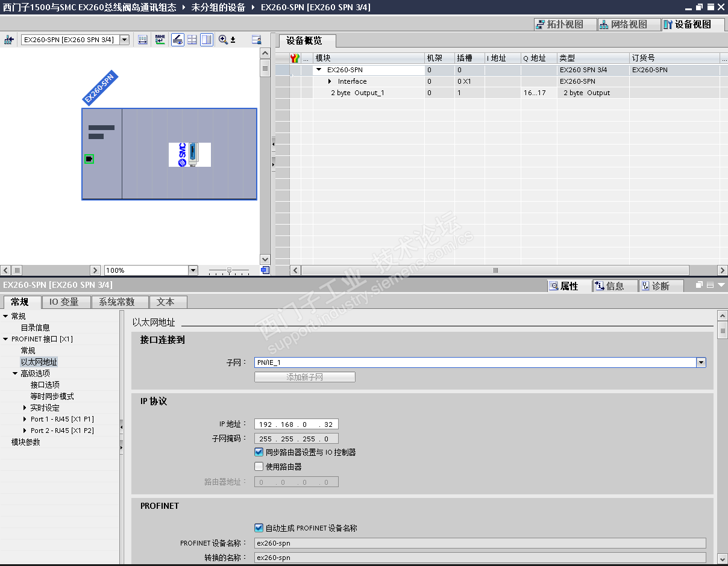Expand Port 2 - RJ45 [X1 P2]

coord(25,431)
